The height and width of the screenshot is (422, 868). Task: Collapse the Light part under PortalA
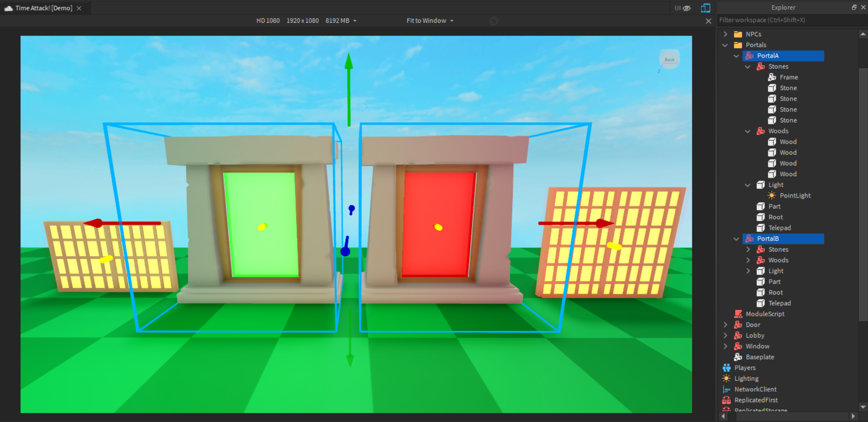coord(748,185)
